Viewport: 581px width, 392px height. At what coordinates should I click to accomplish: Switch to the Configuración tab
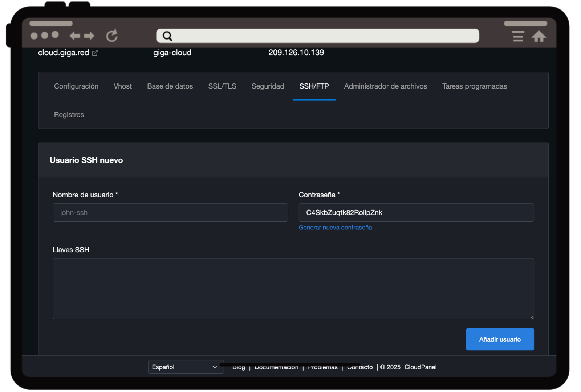[76, 86]
